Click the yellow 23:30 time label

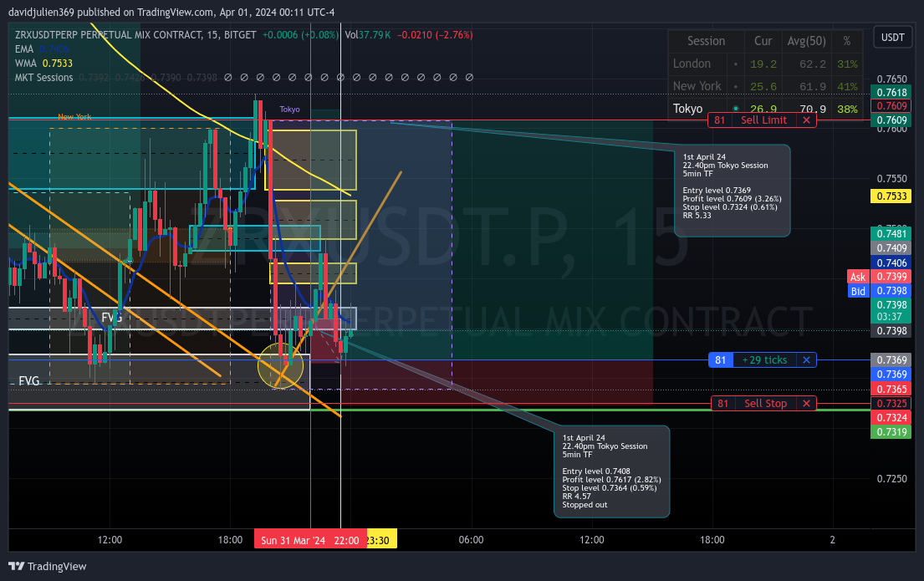point(381,540)
